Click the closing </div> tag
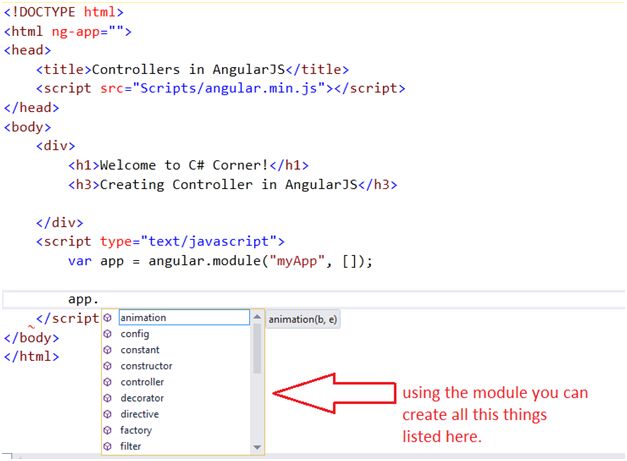This screenshot has height=461, width=627. (60, 222)
